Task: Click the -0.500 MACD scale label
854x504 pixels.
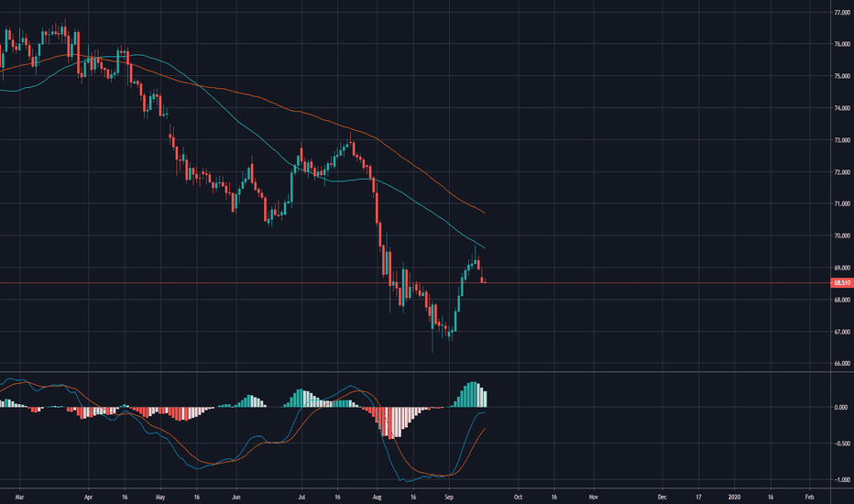Action: point(840,444)
